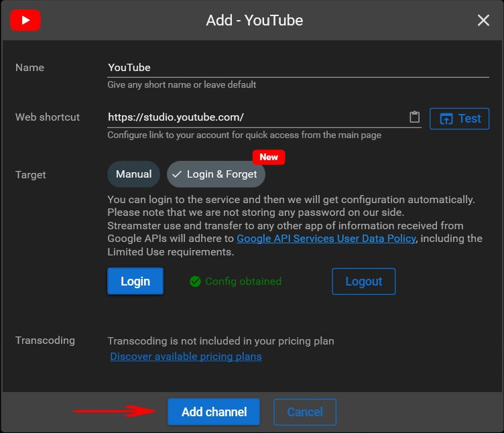504x433 pixels.
Task: Open the Discover available pricing plans link
Action: point(186,357)
